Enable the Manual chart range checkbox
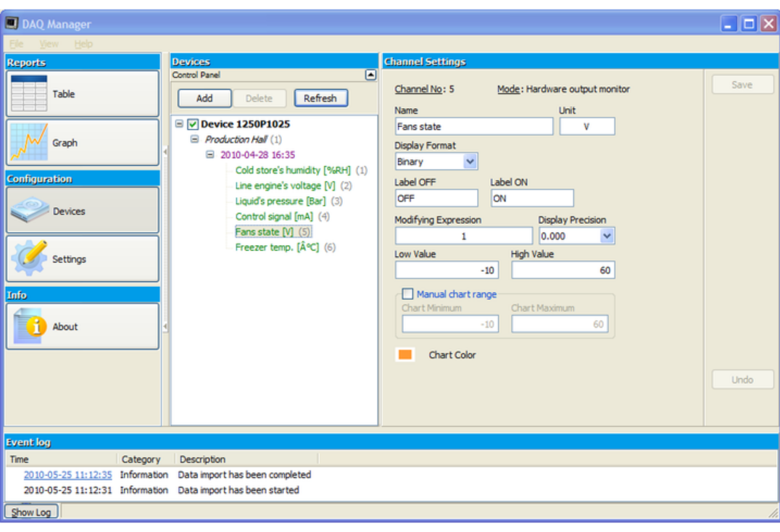 [407, 294]
